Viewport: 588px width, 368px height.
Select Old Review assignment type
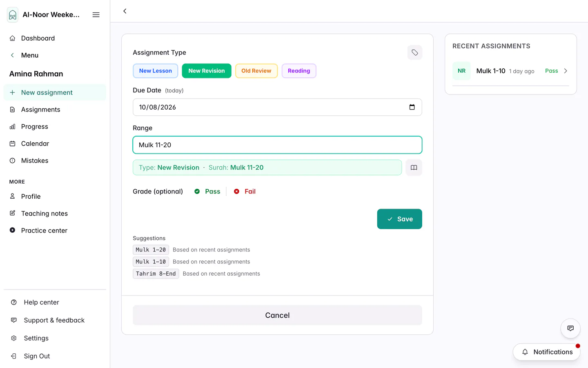[256, 71]
